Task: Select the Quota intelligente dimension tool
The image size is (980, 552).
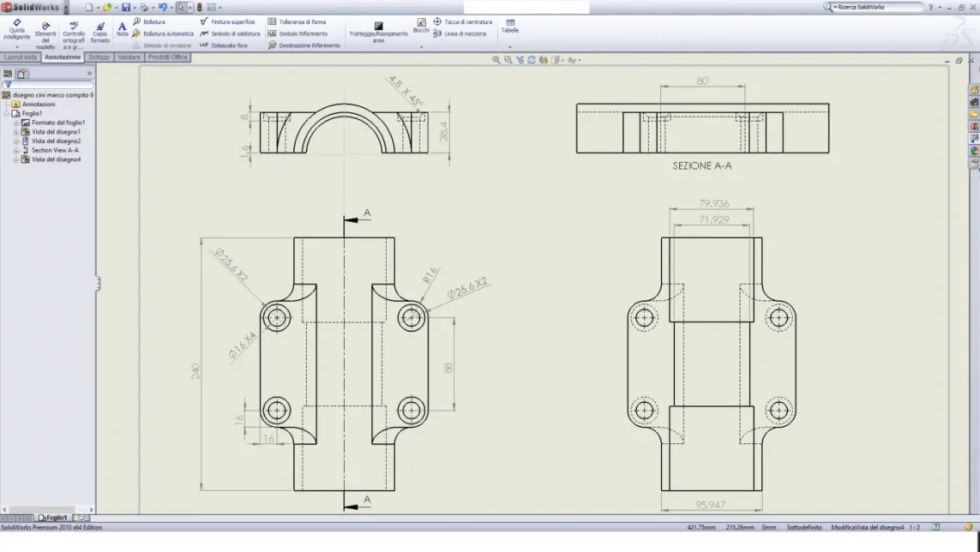Action: (17, 30)
